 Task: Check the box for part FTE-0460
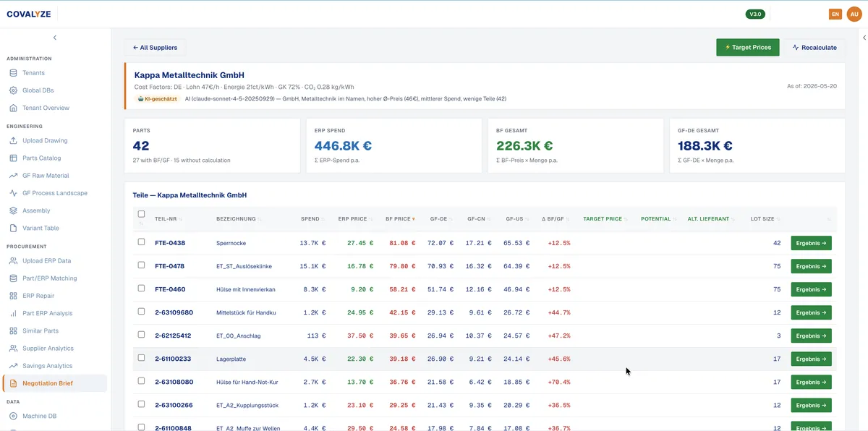[141, 289]
